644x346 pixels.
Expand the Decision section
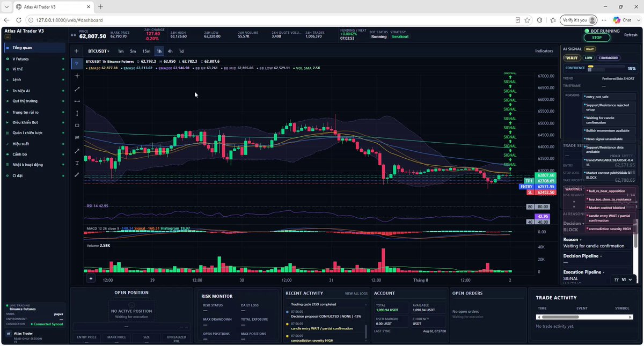(x=574, y=223)
